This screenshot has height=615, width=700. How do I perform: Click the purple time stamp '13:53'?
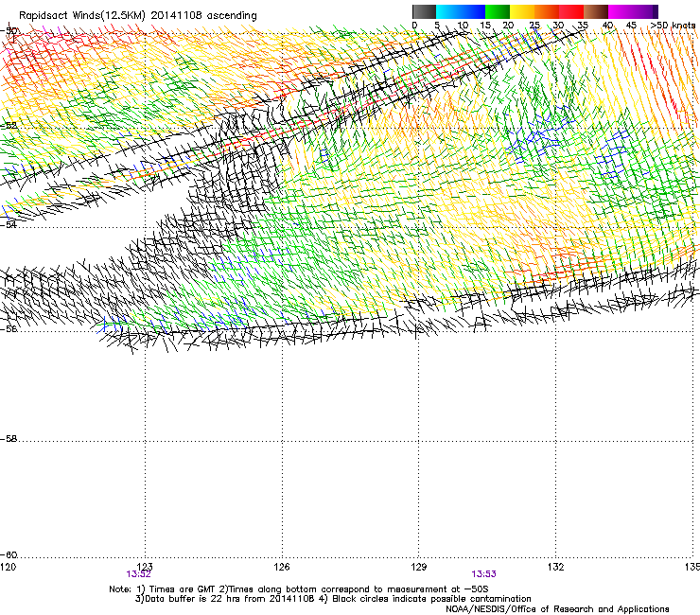484,574
